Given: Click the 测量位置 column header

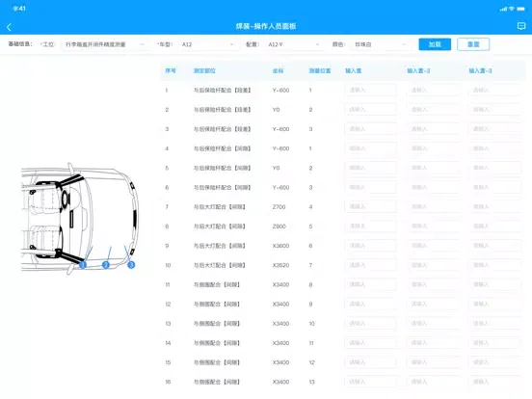Looking at the screenshot, I should pos(320,71).
